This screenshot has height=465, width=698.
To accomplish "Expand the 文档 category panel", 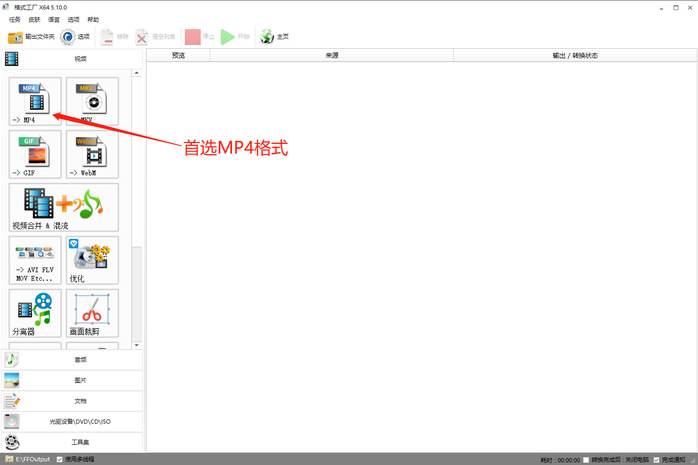I will tap(73, 401).
